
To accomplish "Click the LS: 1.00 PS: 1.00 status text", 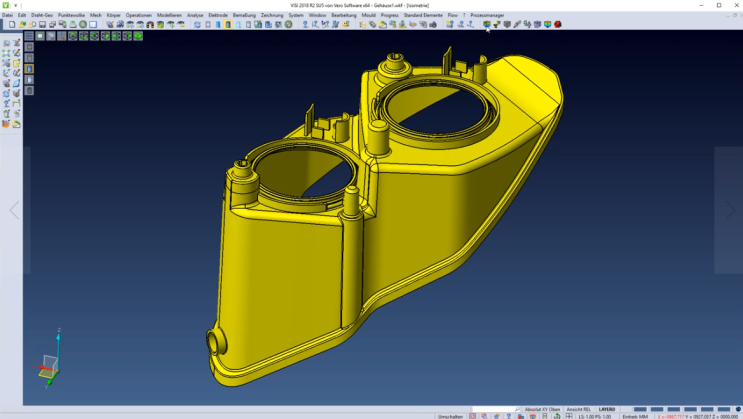I will tap(595, 416).
